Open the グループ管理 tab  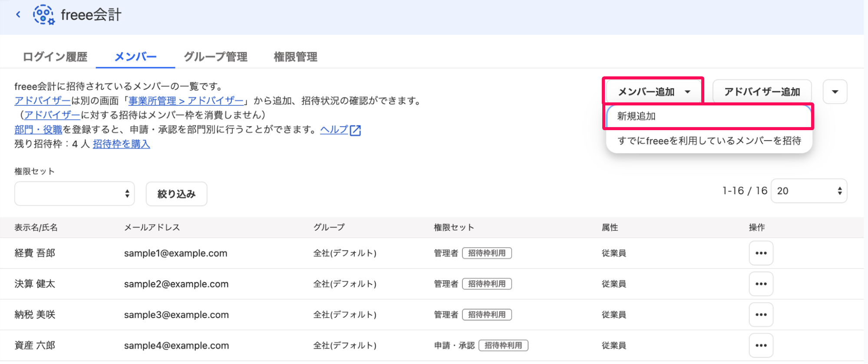(x=215, y=57)
